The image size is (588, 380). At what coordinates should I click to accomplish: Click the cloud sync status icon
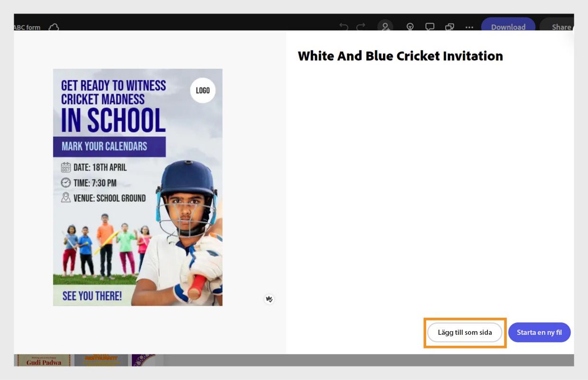click(54, 27)
